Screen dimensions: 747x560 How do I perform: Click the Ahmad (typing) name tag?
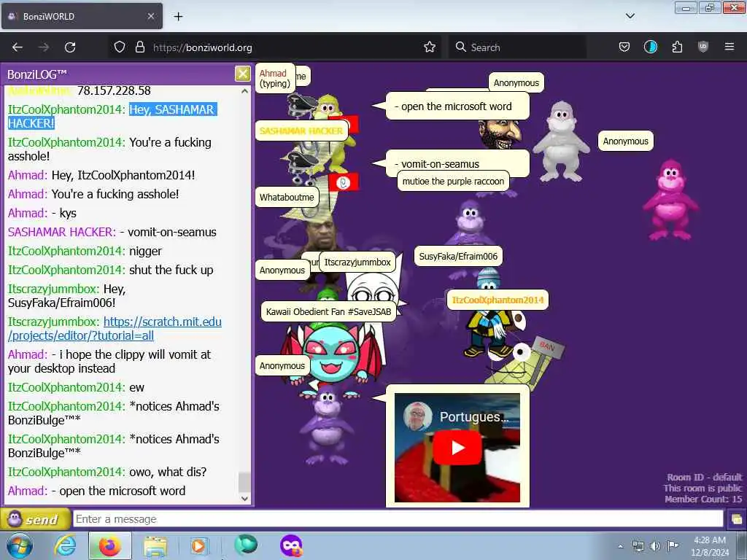[x=275, y=78]
